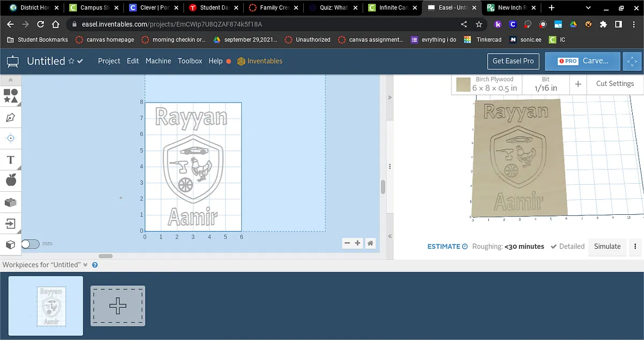Bookmark this page with star icon
The image size is (644, 340).
coord(479,24)
